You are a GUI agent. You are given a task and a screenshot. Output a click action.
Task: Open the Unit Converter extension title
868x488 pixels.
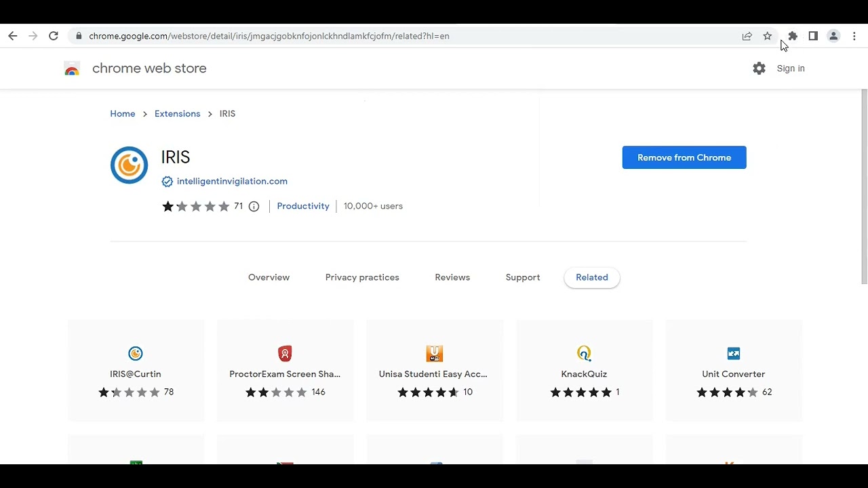tap(734, 374)
